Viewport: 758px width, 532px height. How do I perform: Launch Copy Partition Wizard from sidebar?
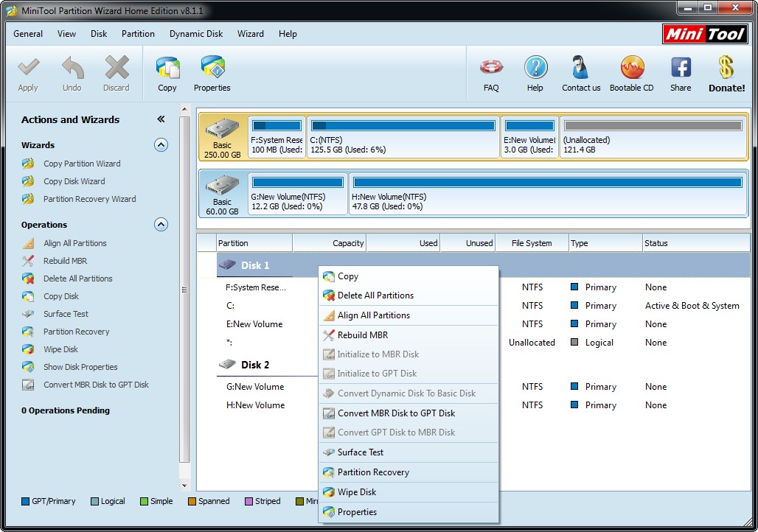coord(82,164)
